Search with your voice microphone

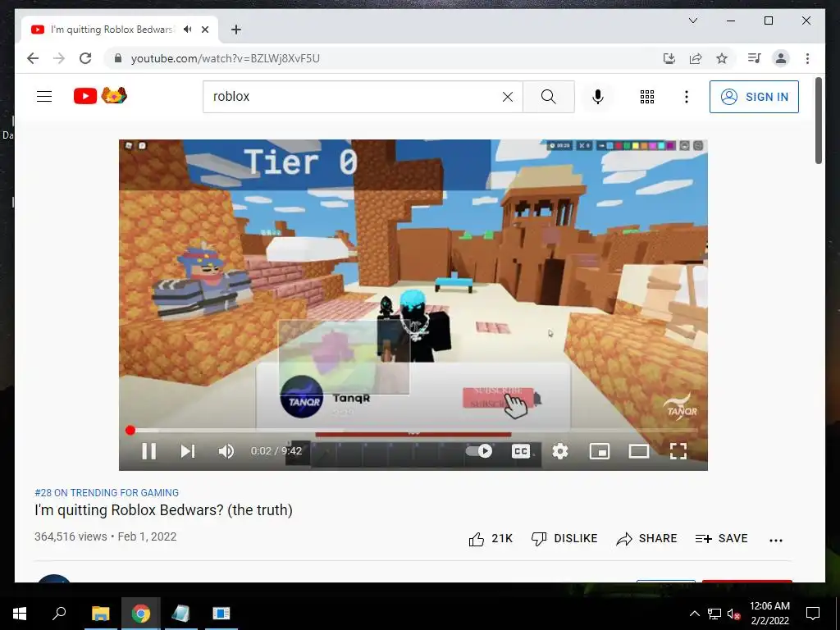(x=598, y=97)
